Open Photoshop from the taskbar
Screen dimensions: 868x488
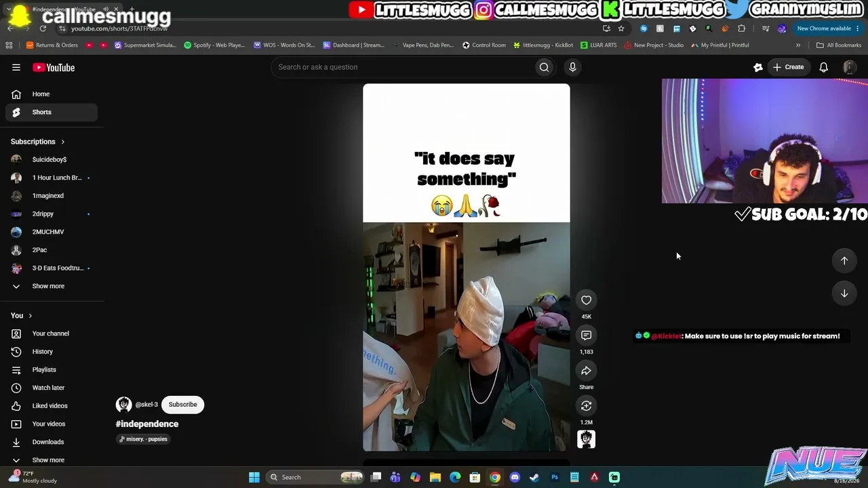coord(555,477)
